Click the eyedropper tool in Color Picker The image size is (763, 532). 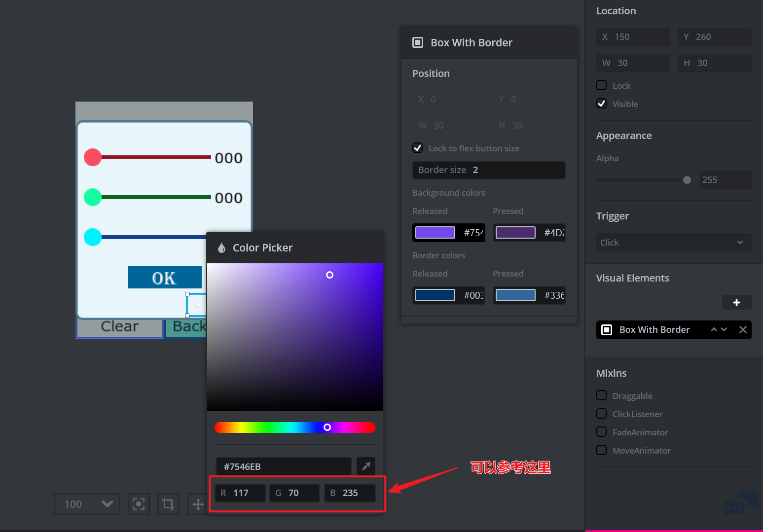pos(366,466)
